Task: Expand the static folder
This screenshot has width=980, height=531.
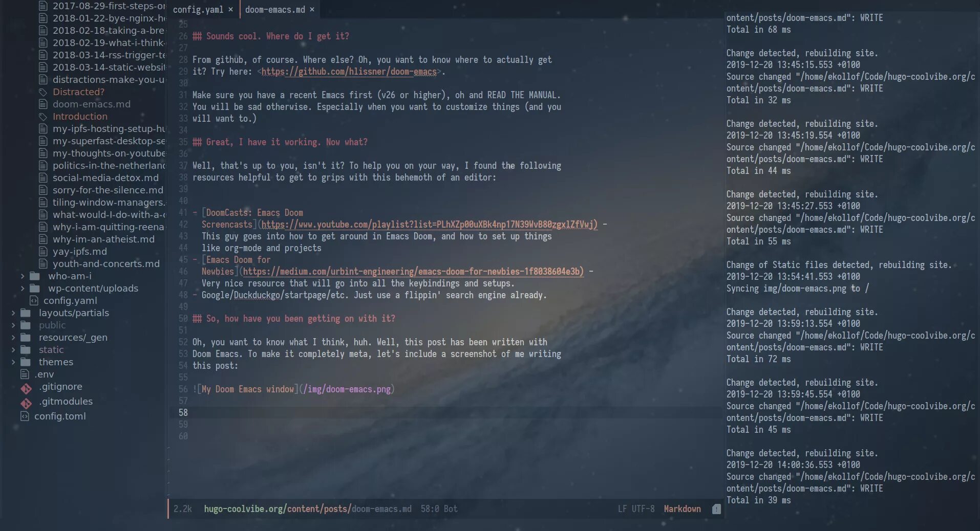Action: coord(13,350)
